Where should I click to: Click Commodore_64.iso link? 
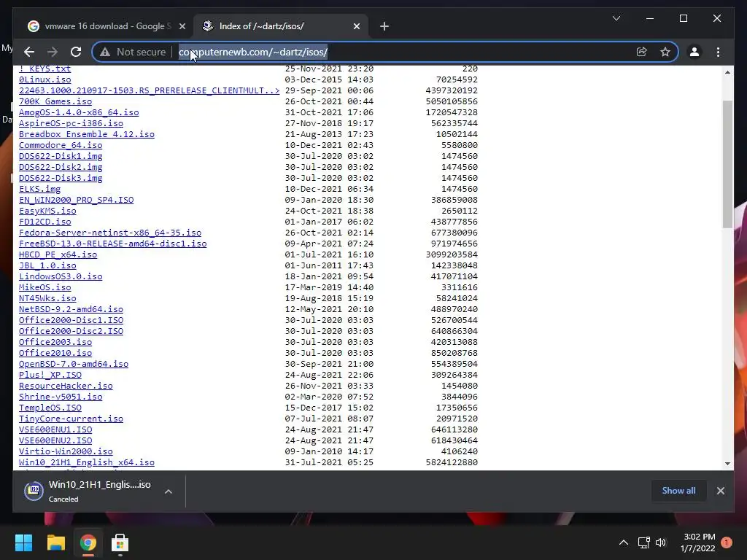tap(61, 145)
